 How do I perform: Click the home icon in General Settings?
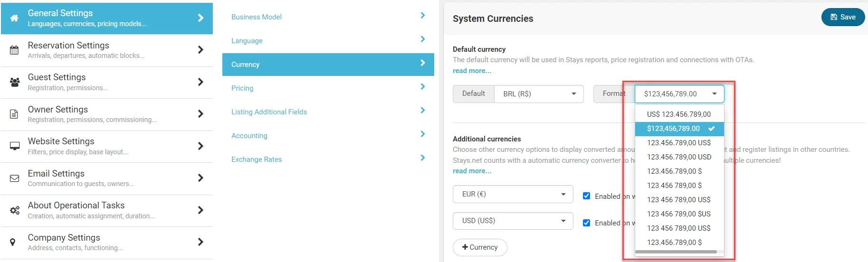point(14,18)
